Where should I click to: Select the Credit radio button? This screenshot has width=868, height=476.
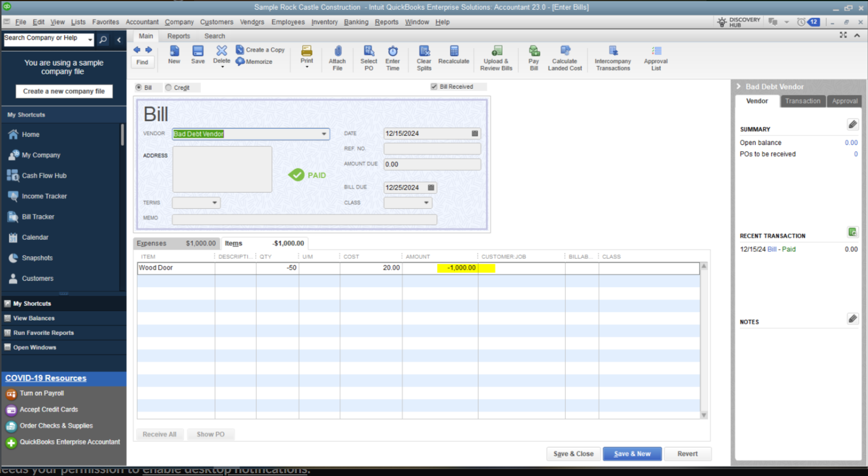click(168, 88)
